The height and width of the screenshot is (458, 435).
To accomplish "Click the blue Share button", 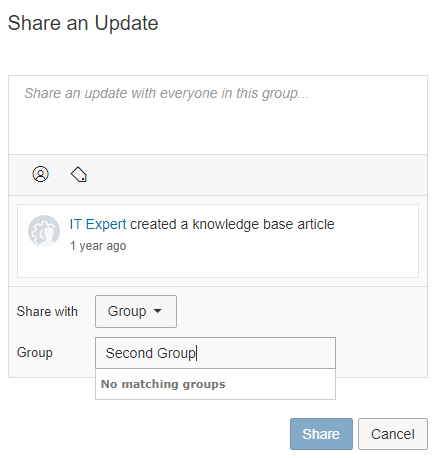I will tap(321, 434).
